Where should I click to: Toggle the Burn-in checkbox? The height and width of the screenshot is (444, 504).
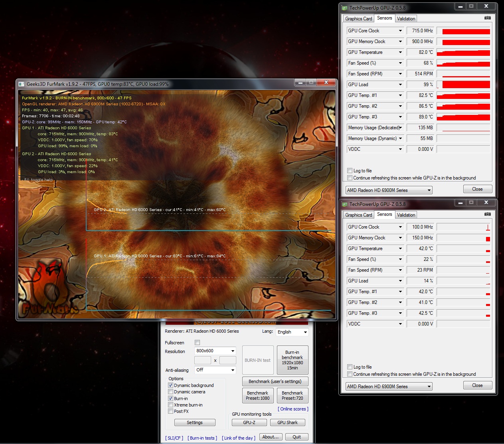tap(171, 399)
